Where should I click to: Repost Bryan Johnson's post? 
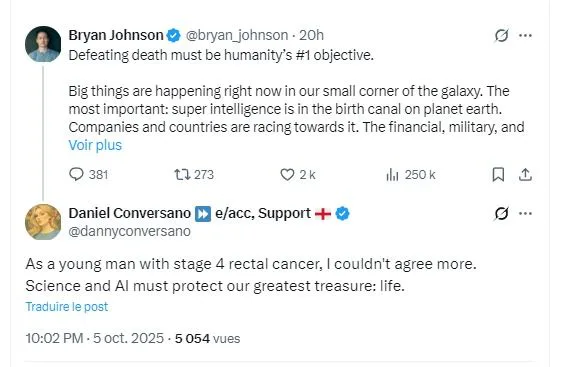pyautogui.click(x=194, y=175)
